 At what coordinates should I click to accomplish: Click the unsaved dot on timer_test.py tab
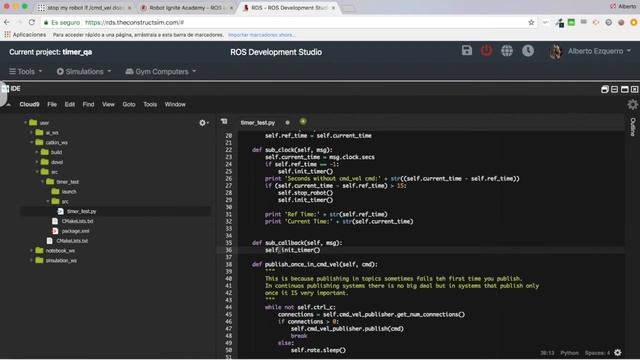[x=287, y=122]
